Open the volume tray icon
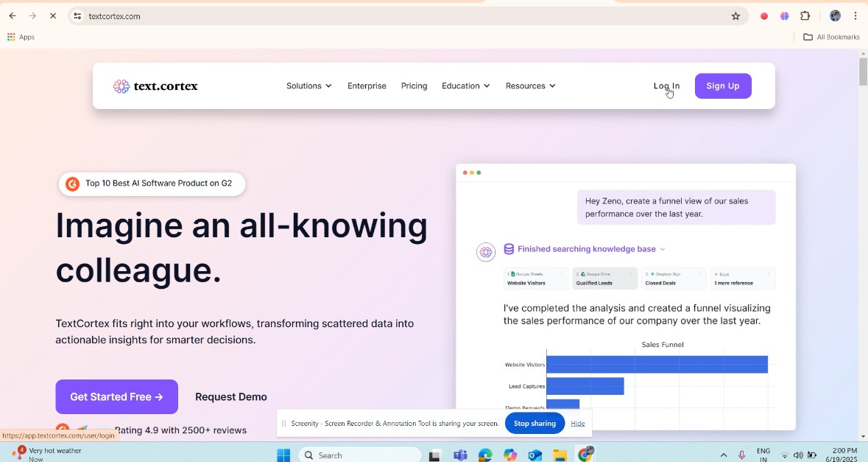868x462 pixels. 798,455
